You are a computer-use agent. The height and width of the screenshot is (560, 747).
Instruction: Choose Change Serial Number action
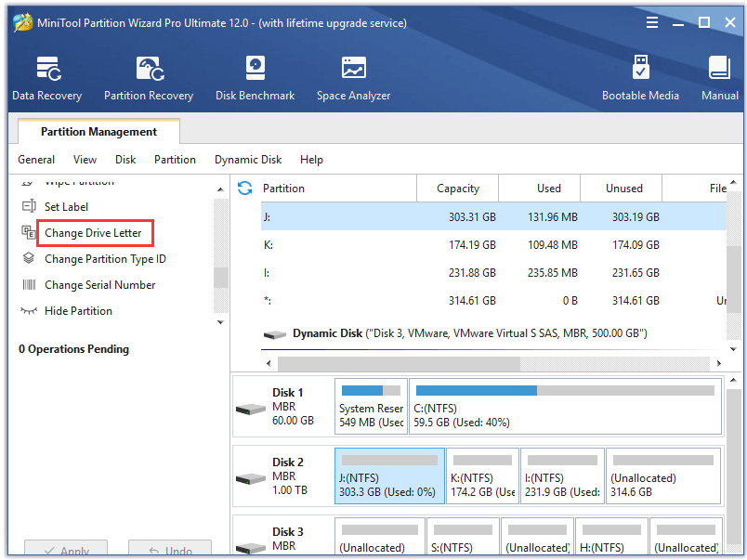tap(100, 285)
